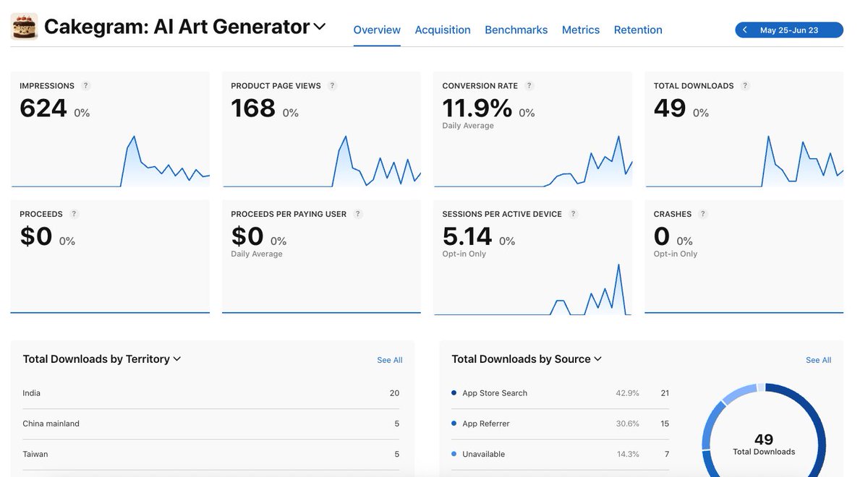Open the Retention tab
The image size is (868, 477).
[x=638, y=30]
